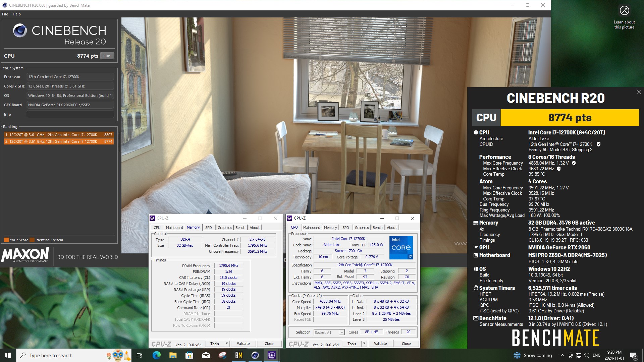Click Close button in CPU-Z CPU window
This screenshot has height=362, width=644.
(x=406, y=344)
